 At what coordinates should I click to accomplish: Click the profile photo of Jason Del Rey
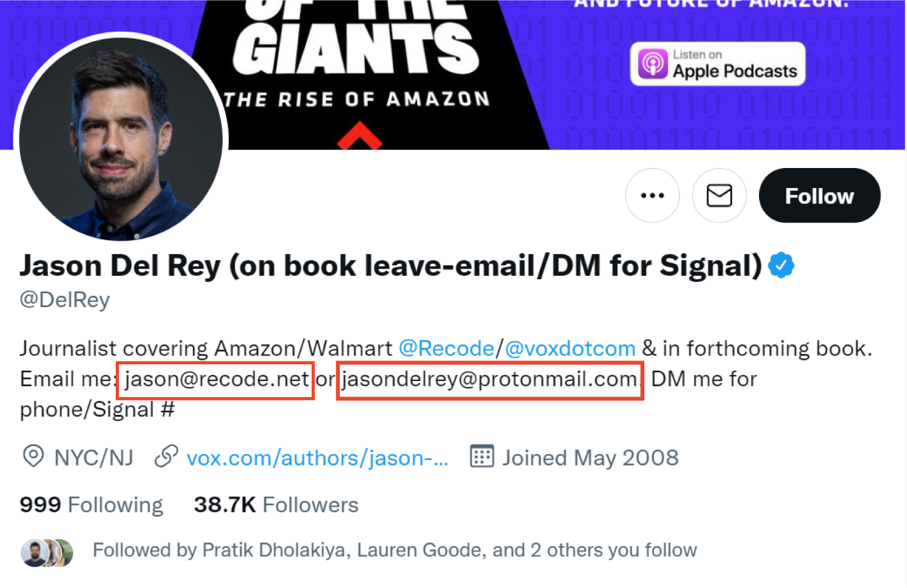[x=121, y=139]
